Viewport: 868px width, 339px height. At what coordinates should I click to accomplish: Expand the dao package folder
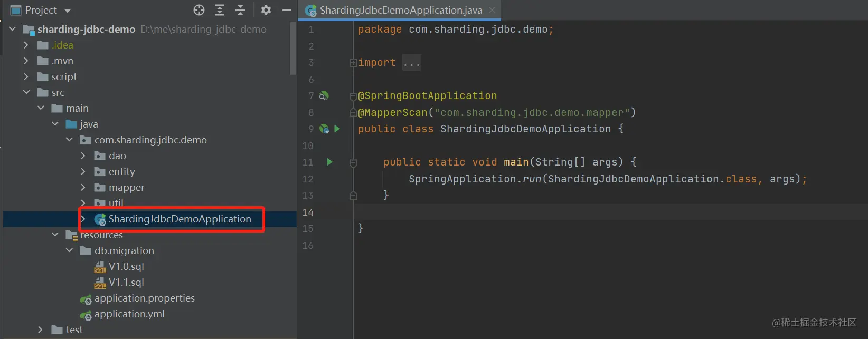click(x=83, y=156)
